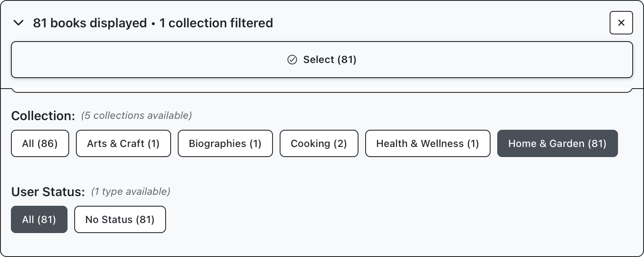Click the bullet separator in the header
Screen dimensions: 644x257
[153, 24]
